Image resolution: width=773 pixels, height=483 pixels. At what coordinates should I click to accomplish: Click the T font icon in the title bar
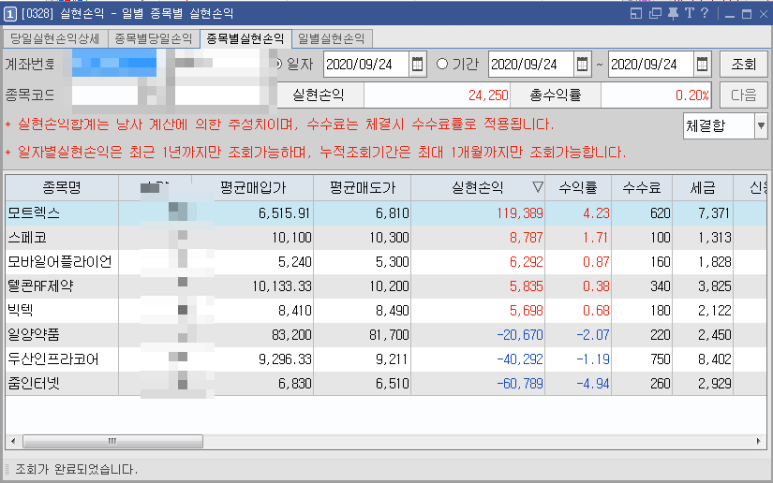tap(689, 13)
